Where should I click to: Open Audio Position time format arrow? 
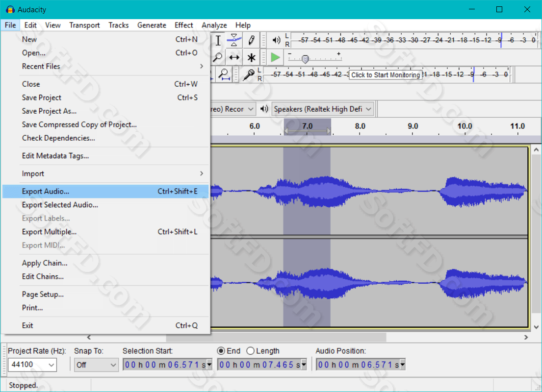pos(402,365)
